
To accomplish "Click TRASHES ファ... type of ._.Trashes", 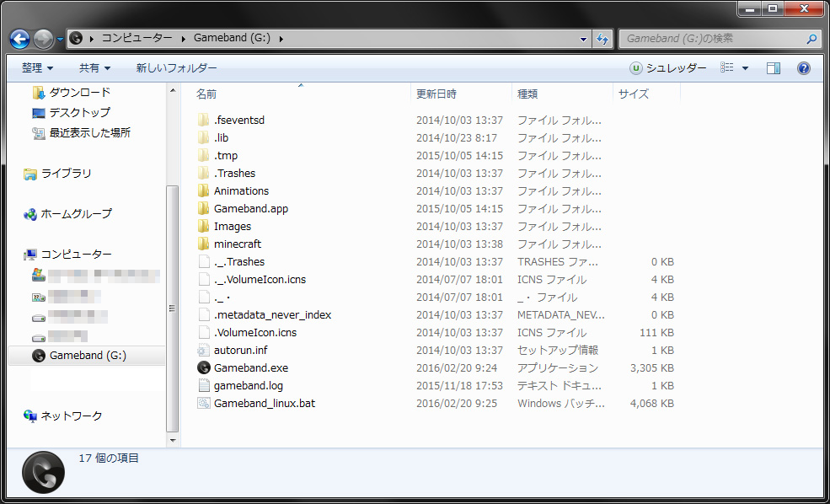I will tap(557, 262).
